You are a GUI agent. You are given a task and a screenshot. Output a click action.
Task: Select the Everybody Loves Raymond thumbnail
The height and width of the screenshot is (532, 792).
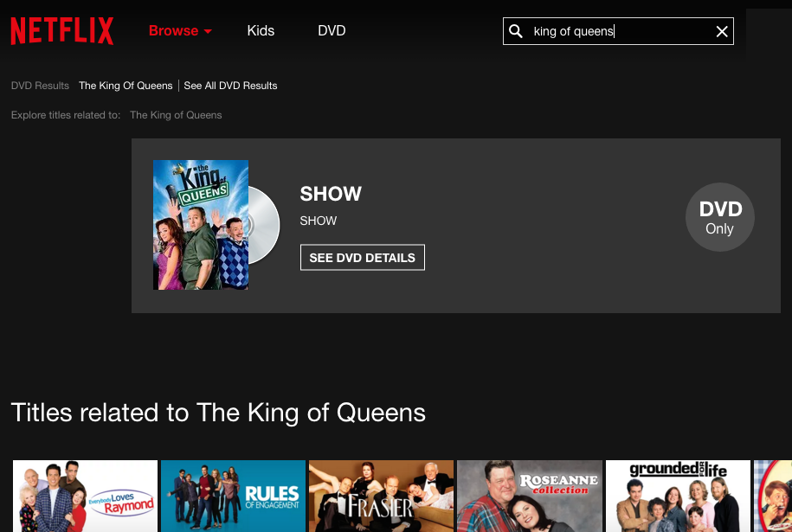pos(85,496)
